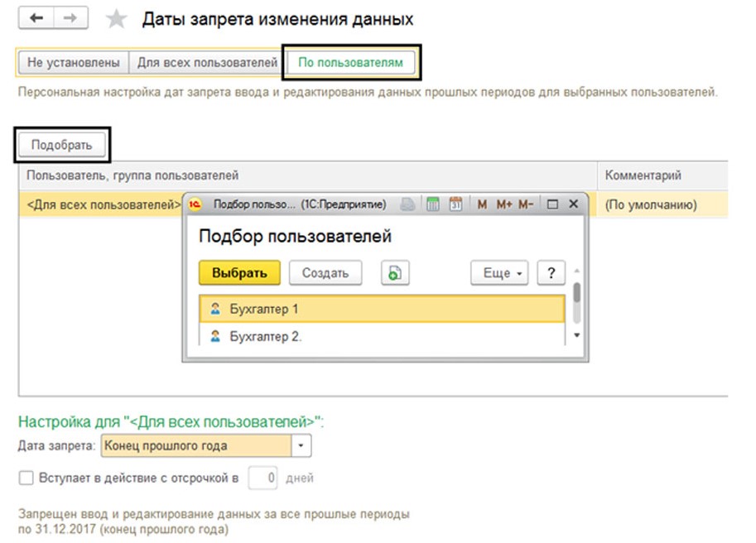Click the forward navigation arrow
This screenshot has height=543, width=756.
coord(71,18)
